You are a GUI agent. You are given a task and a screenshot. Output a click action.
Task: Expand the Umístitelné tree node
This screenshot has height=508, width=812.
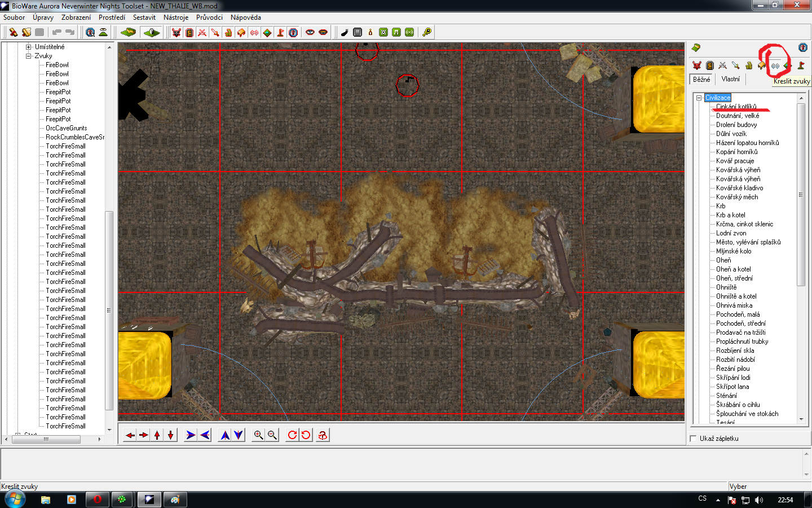coord(29,47)
